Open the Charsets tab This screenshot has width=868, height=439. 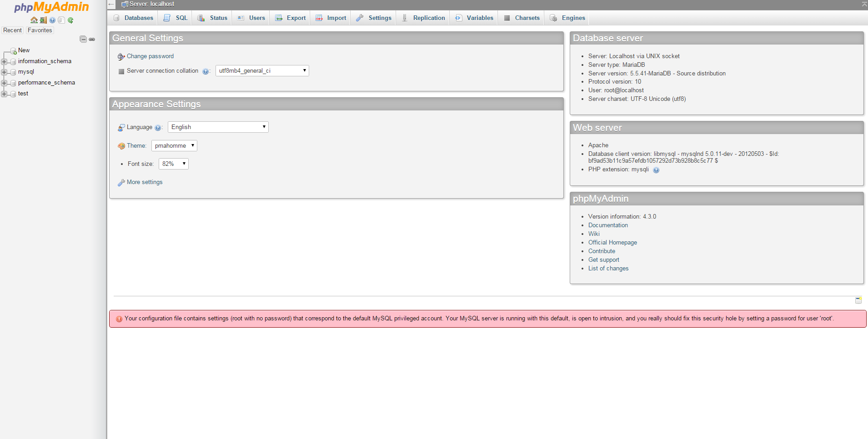(x=522, y=18)
